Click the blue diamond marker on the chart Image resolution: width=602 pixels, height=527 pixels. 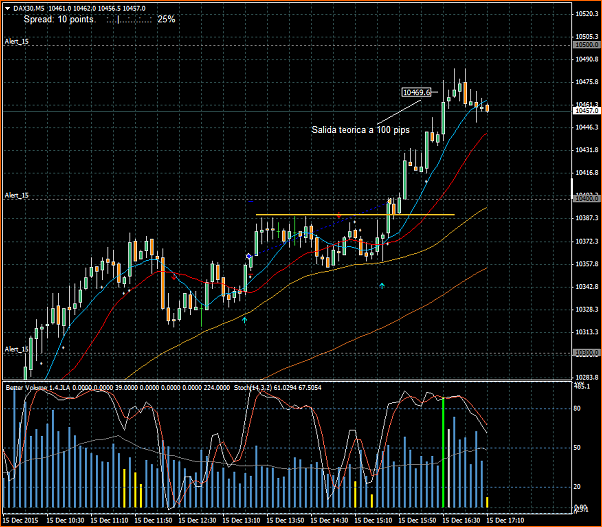pyautogui.click(x=249, y=256)
